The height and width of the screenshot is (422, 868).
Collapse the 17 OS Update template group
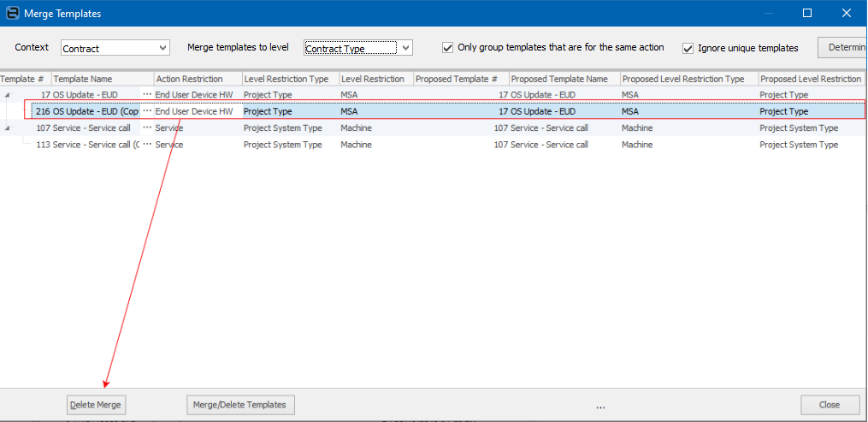(8, 95)
